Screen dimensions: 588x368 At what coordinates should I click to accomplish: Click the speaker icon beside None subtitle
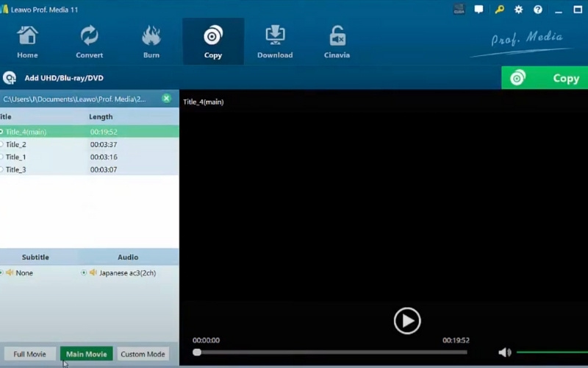[x=10, y=272]
